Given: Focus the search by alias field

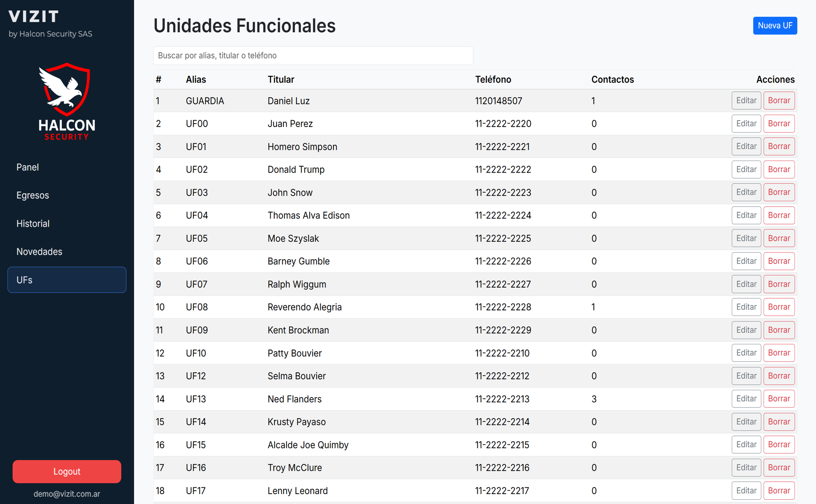Looking at the screenshot, I should [313, 56].
